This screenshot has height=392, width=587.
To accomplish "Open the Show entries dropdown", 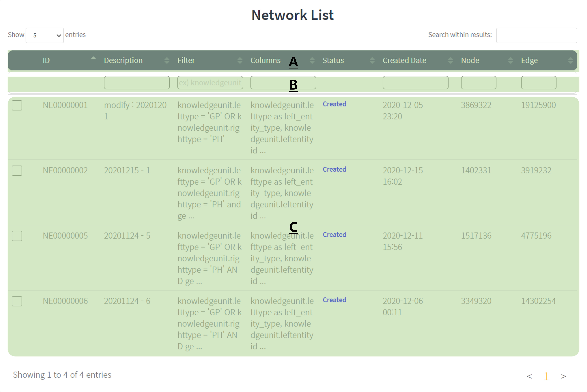I will point(45,35).
